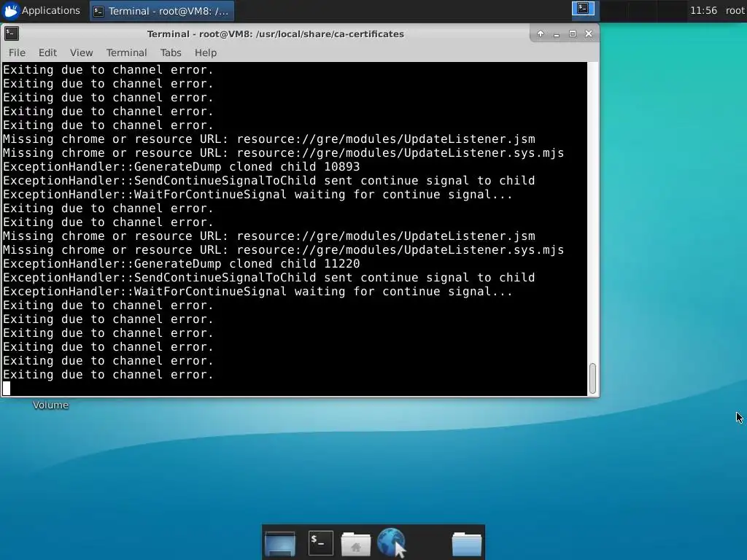Open the home folder file manager icon
This screenshot has height=560, width=747.
356,544
